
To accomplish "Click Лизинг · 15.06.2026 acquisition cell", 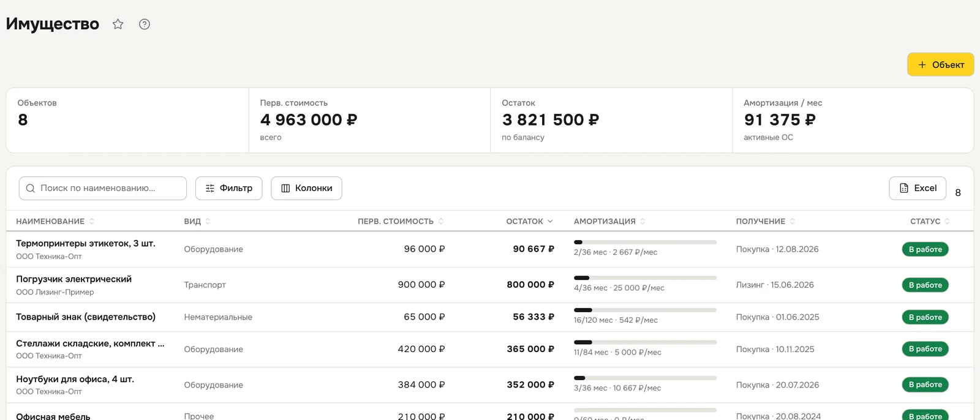I will tap(775, 285).
